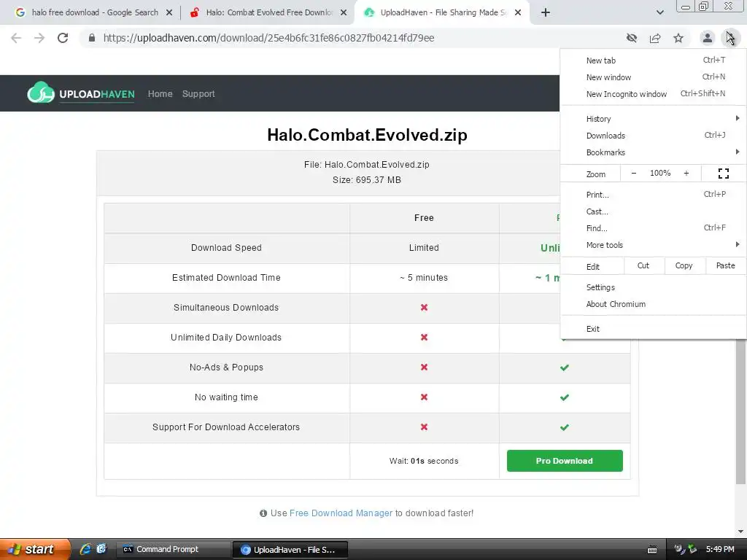This screenshot has height=560, width=747.
Task: Click the ~ 5 minutes table cell
Action: pyautogui.click(x=424, y=278)
